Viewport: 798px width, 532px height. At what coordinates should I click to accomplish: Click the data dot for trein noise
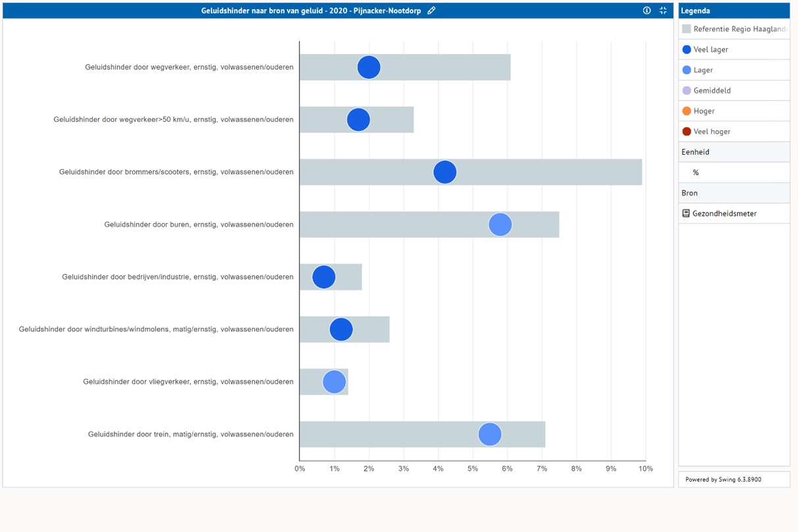click(x=490, y=435)
